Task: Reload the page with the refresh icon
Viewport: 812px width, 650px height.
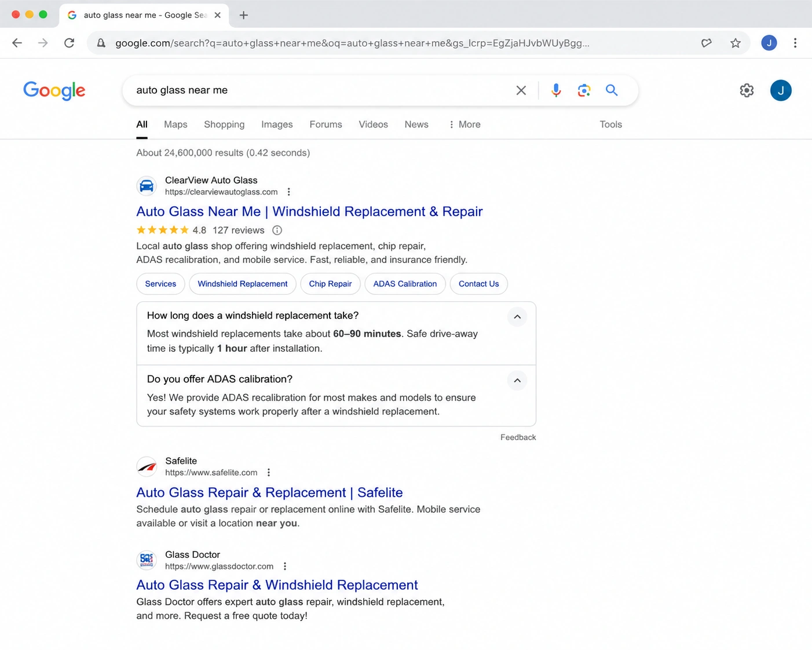Action: (69, 43)
